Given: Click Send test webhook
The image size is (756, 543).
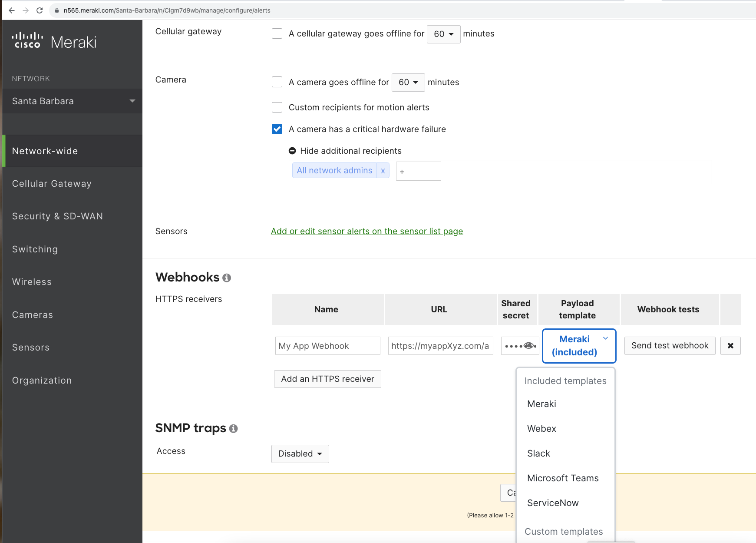Looking at the screenshot, I should click(x=669, y=345).
